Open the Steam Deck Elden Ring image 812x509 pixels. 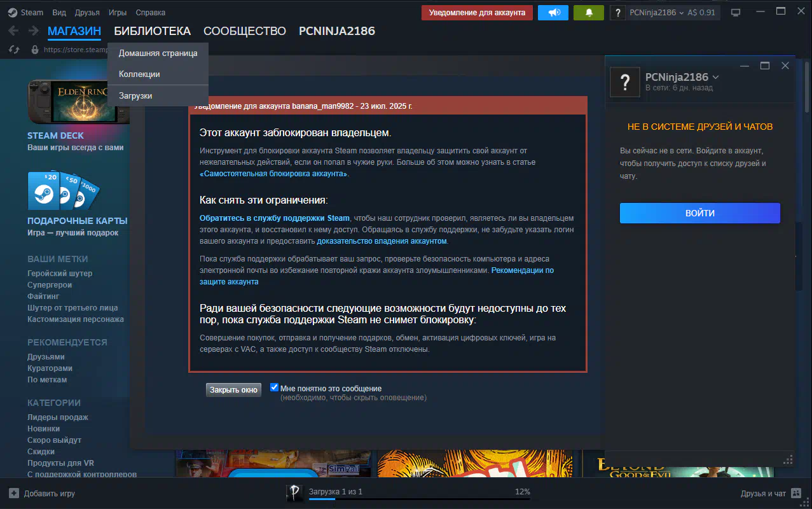78,102
